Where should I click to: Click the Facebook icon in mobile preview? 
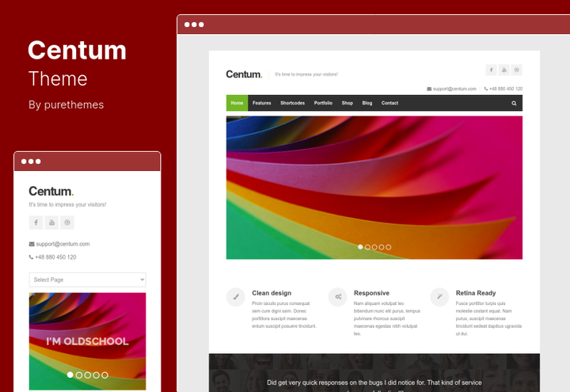(36, 223)
